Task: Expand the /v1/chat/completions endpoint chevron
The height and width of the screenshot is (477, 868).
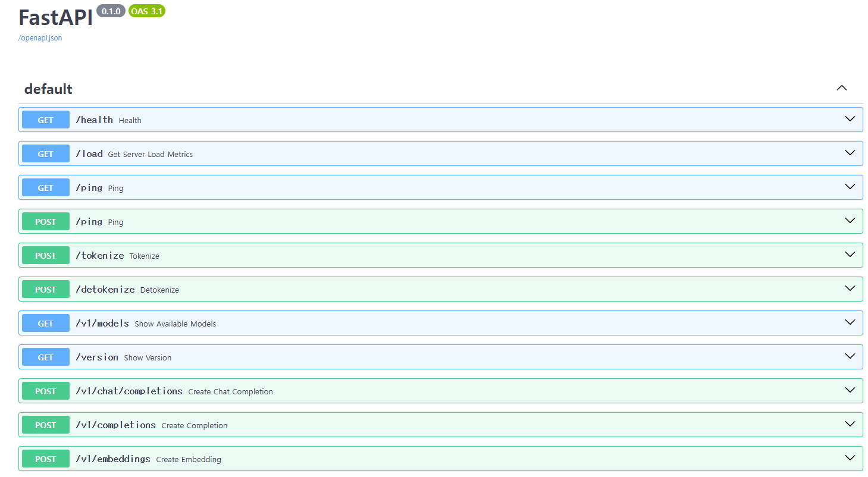Action: pyautogui.click(x=850, y=390)
